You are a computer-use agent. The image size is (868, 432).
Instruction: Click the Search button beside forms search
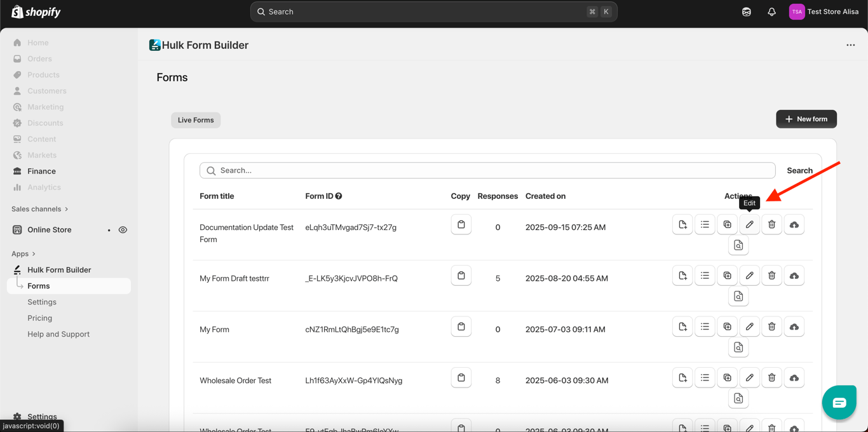pos(799,170)
